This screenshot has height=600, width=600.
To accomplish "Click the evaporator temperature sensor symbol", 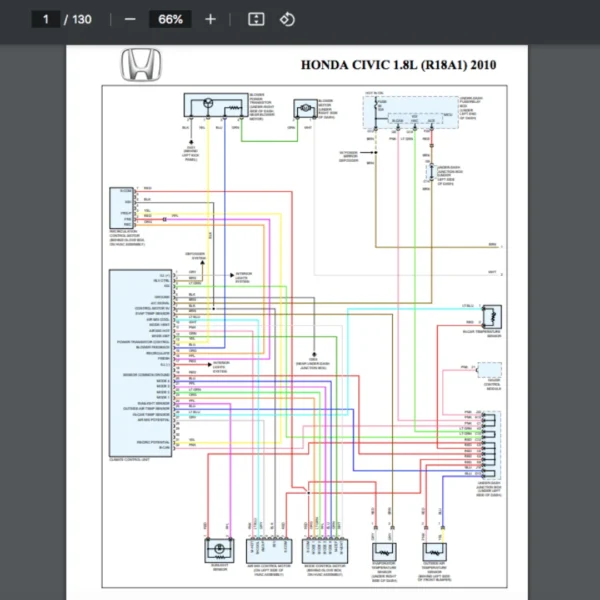I will tap(384, 550).
